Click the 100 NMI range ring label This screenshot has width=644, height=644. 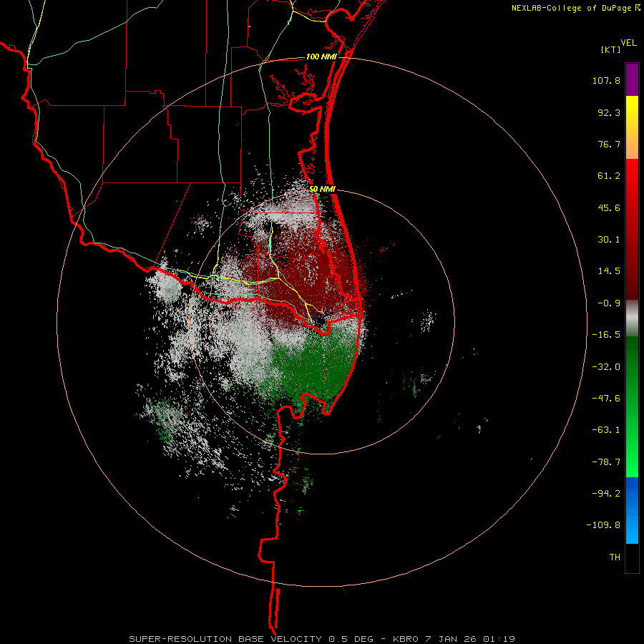point(321,57)
